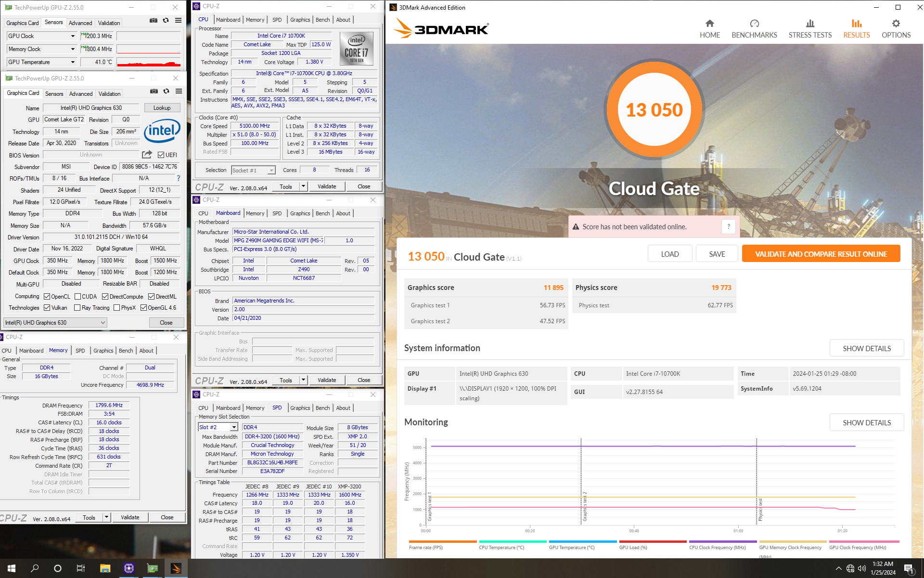Open Tools dropdown arrow in CPU-Z Memory window
The image size is (924, 578).
coord(106,517)
